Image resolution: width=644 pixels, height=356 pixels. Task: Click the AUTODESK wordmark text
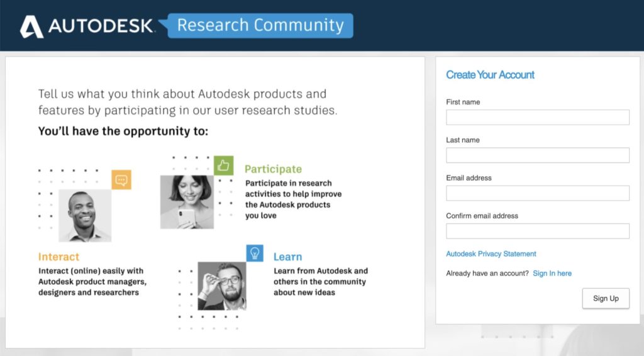coord(101,26)
